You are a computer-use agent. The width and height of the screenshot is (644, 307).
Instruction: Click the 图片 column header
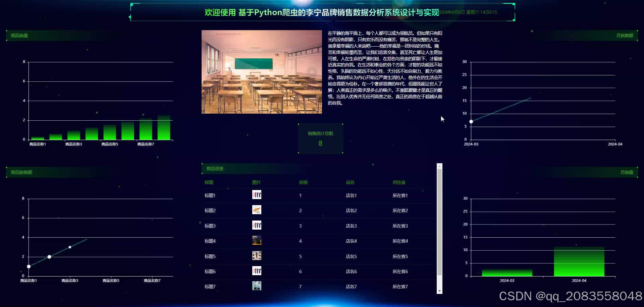[x=256, y=182]
